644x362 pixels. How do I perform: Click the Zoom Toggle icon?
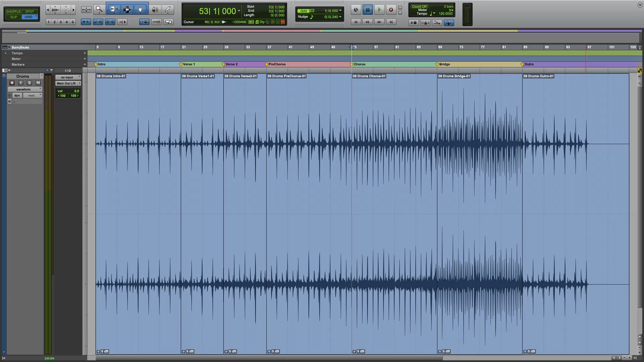[x=86, y=10]
